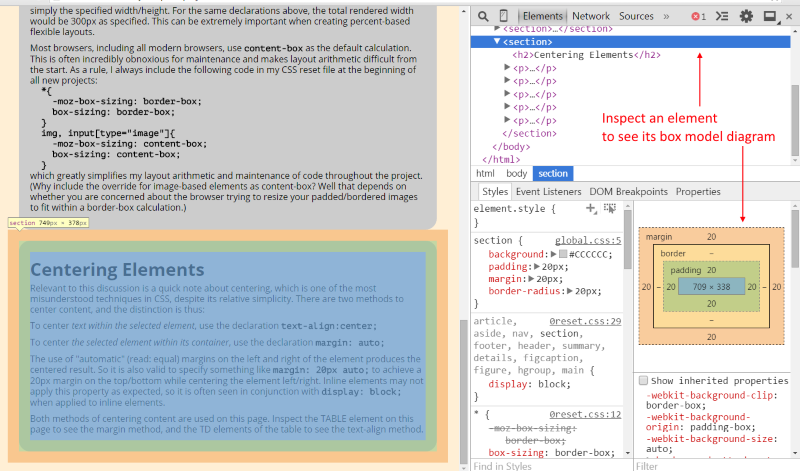Click the page's vertical scrollbar thumb
This screenshot has width=800, height=471.
click(463, 391)
